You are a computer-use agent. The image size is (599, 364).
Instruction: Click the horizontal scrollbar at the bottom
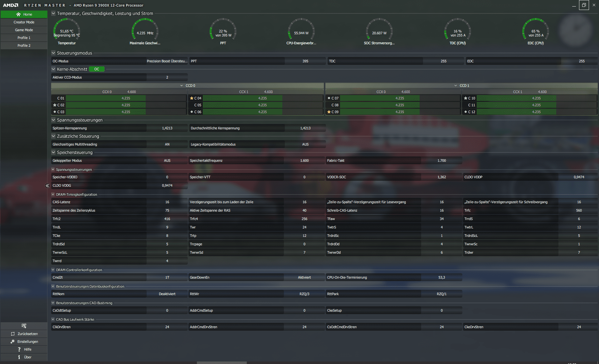coord(222,363)
